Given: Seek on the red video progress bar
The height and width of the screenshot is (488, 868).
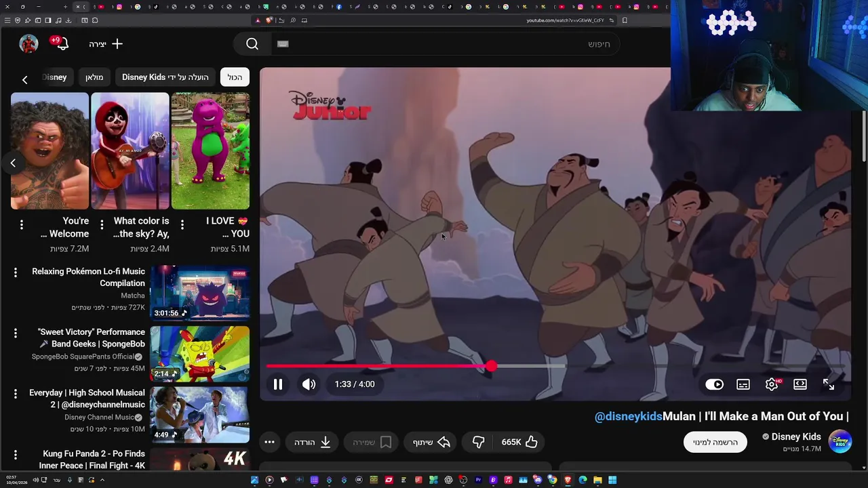Looking at the screenshot, I should click(x=378, y=366).
